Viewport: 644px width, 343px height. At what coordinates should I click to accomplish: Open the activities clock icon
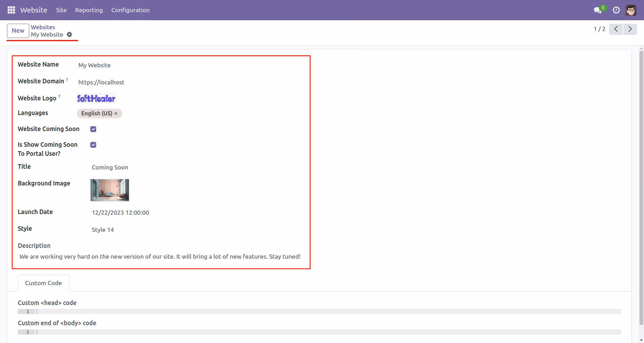click(x=616, y=10)
